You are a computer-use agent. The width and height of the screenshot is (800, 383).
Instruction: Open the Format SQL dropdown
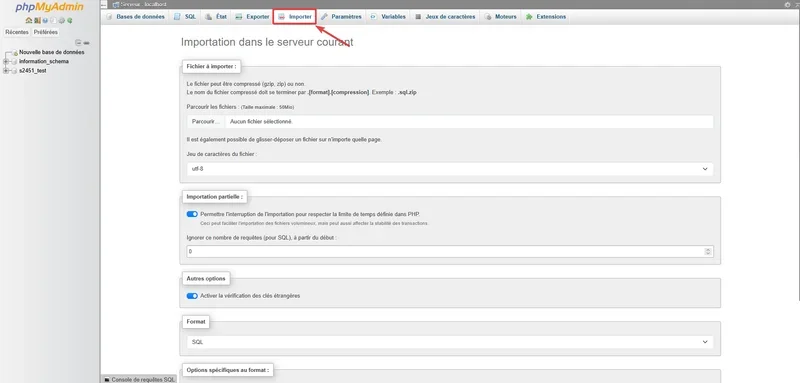coord(450,342)
